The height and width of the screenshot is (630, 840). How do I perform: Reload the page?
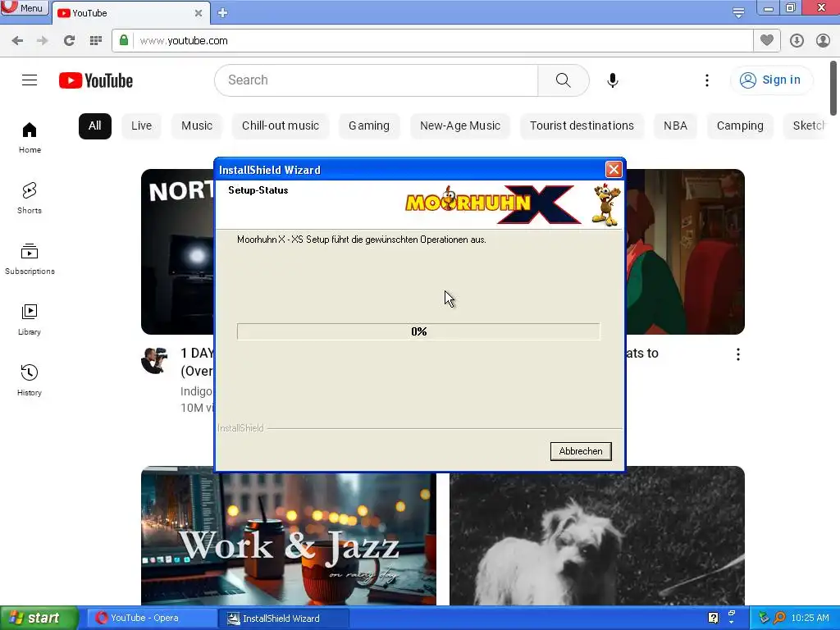69,41
